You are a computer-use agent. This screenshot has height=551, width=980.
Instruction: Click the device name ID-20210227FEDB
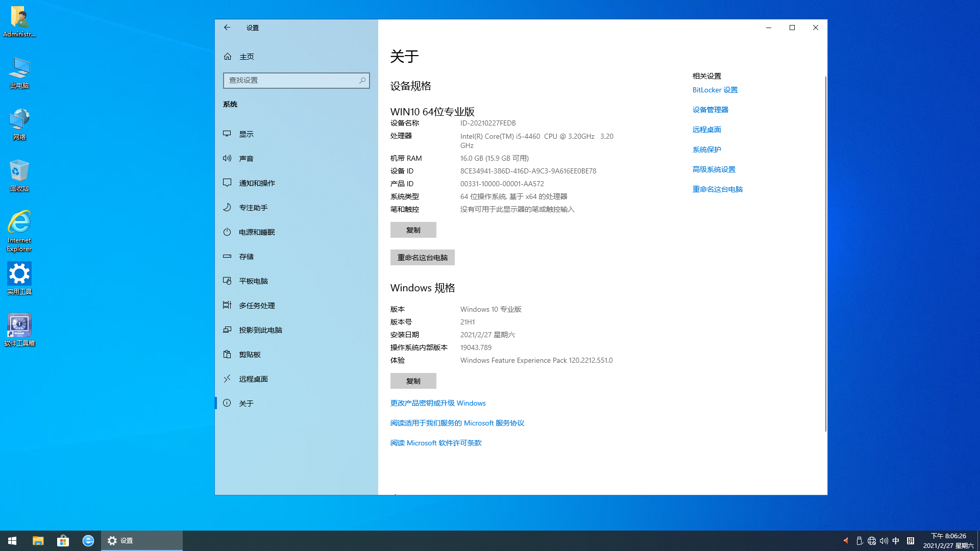[x=488, y=123]
